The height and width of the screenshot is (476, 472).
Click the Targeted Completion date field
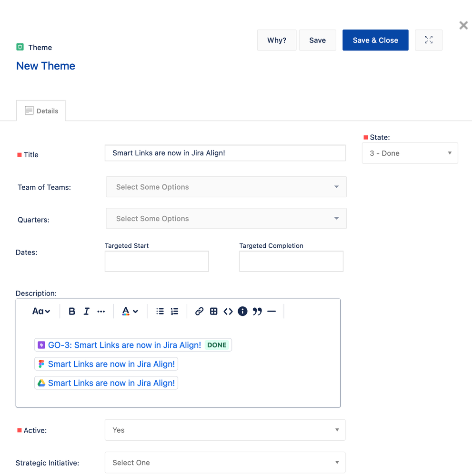[x=291, y=261]
